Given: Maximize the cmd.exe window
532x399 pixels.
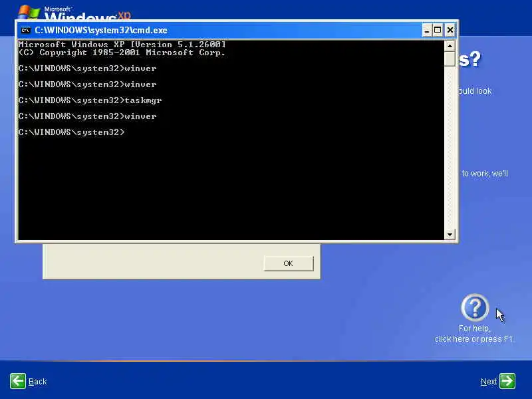Looking at the screenshot, I should (438, 30).
